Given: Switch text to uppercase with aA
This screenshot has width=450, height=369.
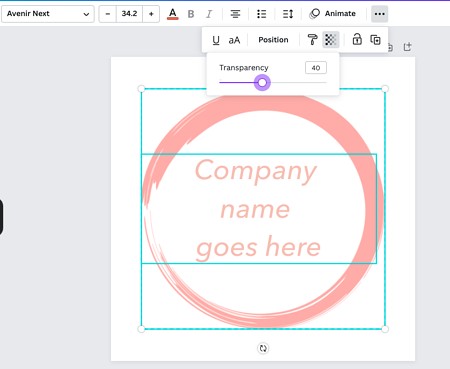Looking at the screenshot, I should pyautogui.click(x=234, y=40).
